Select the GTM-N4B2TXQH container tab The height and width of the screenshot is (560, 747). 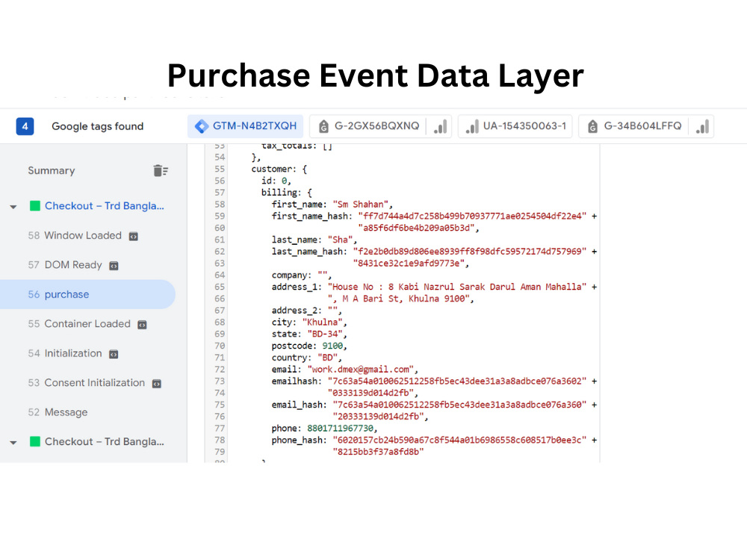(245, 126)
